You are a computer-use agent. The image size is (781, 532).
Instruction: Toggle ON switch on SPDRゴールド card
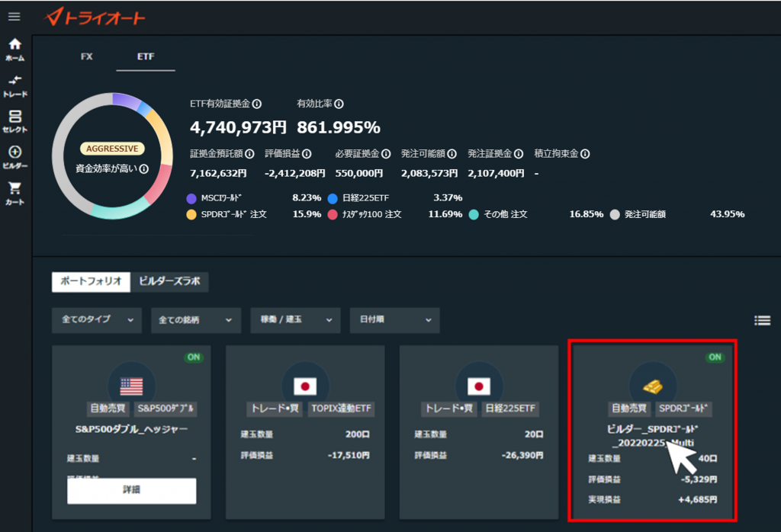tap(715, 357)
